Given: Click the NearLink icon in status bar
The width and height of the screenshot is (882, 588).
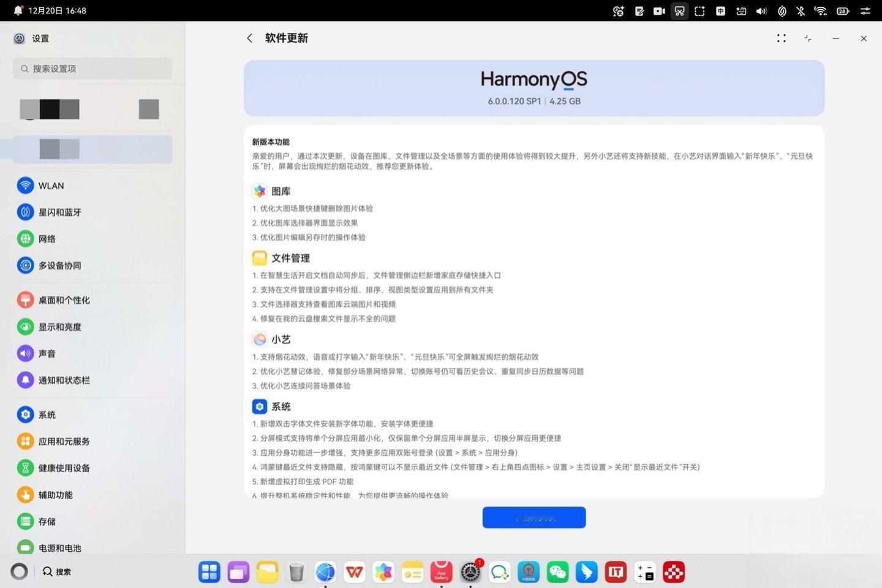Looking at the screenshot, I should pyautogui.click(x=782, y=10).
